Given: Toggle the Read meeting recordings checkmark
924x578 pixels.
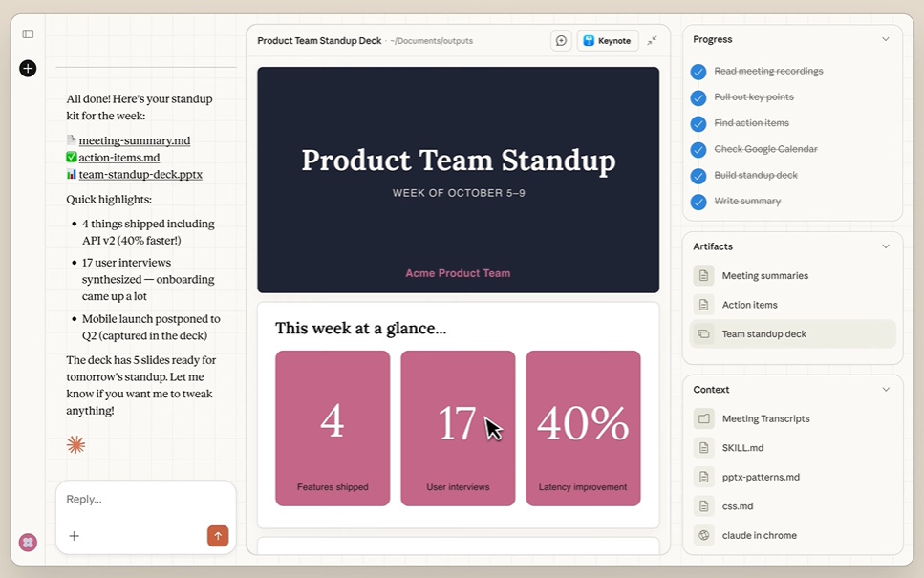Looking at the screenshot, I should 698,72.
